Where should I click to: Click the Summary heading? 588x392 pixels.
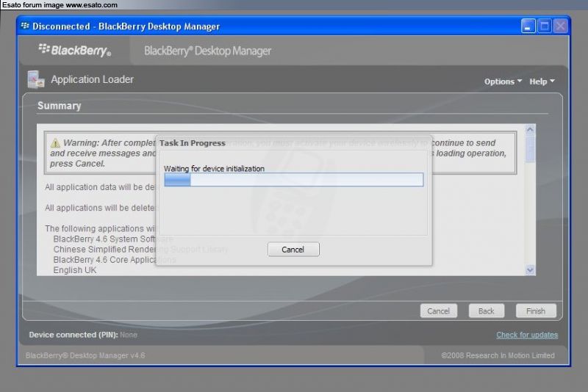coord(60,106)
